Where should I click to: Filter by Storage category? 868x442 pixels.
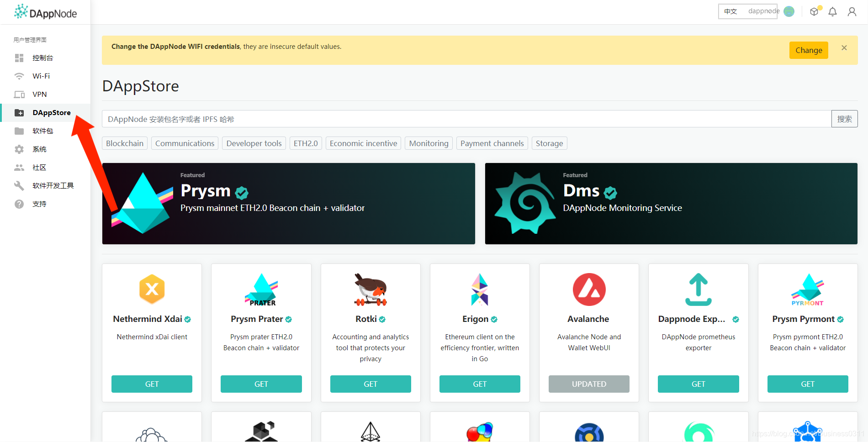[x=549, y=143]
